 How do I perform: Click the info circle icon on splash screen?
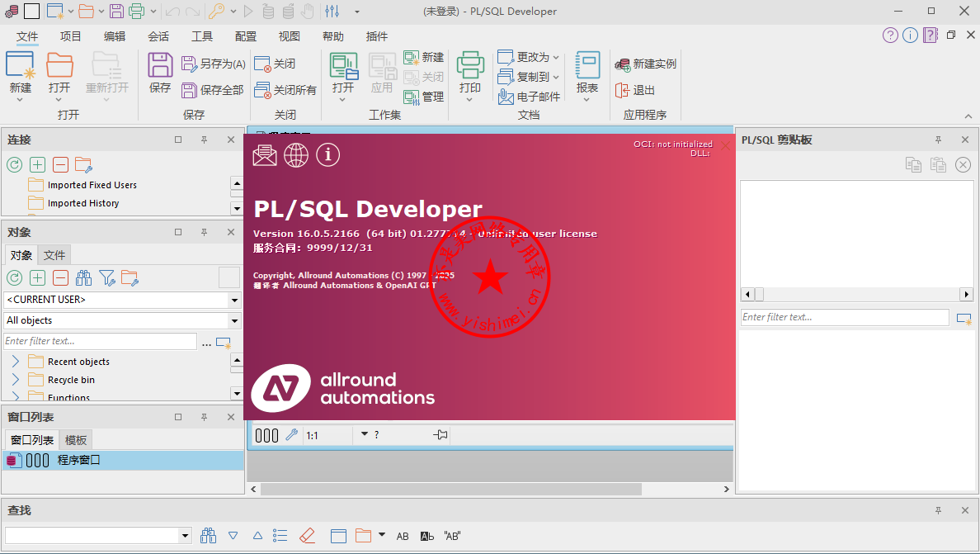tap(328, 154)
